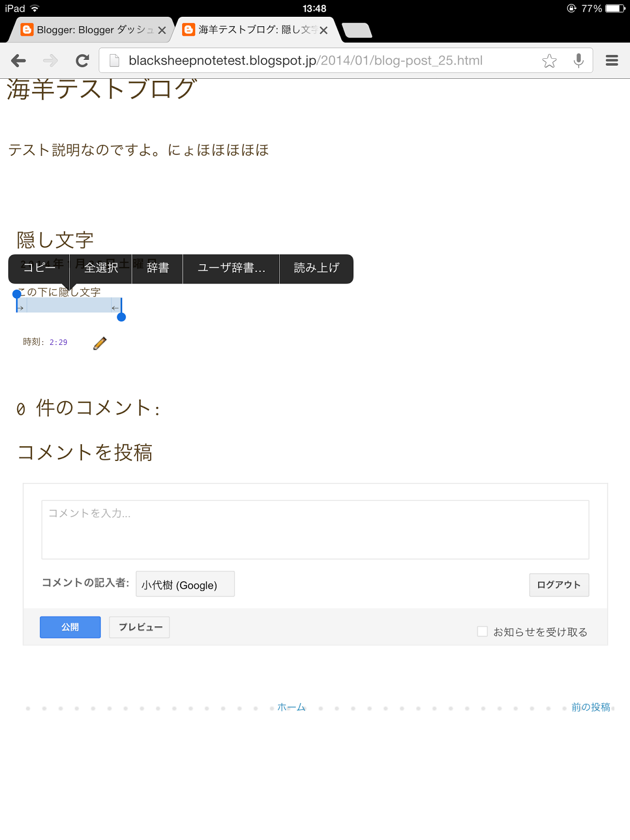Reload the current page
Screen dimensions: 630x840
pyautogui.click(x=82, y=61)
